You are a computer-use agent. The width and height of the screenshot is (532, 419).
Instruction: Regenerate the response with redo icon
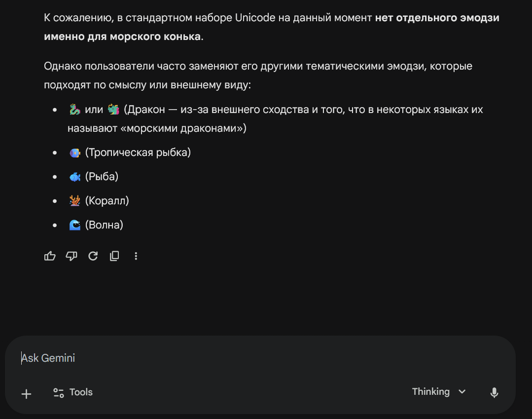click(x=93, y=256)
